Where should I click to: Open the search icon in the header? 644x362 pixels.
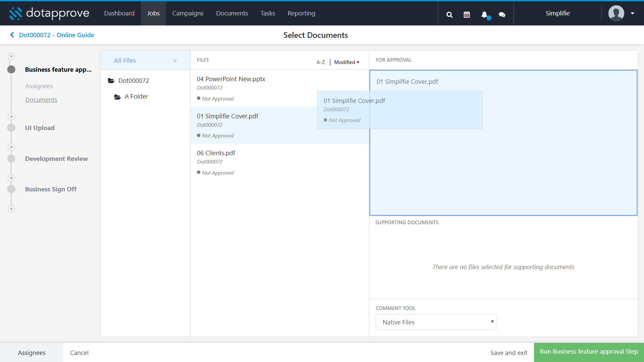[x=449, y=15]
